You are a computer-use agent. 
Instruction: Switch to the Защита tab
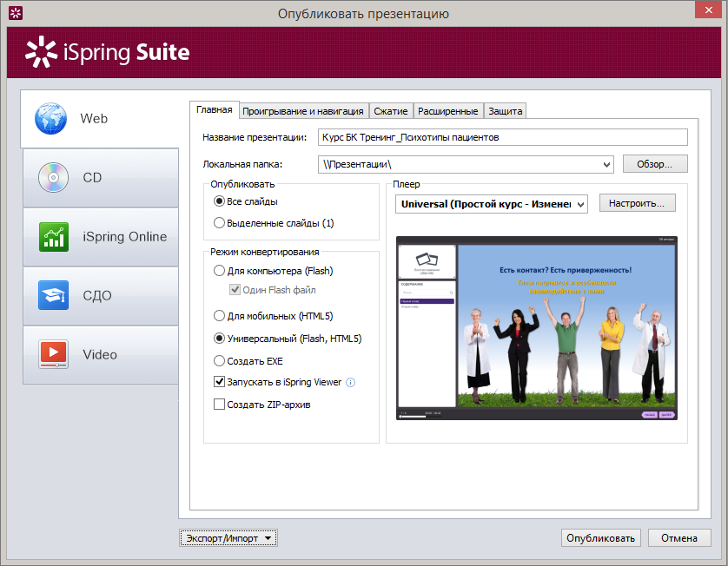pos(505,111)
